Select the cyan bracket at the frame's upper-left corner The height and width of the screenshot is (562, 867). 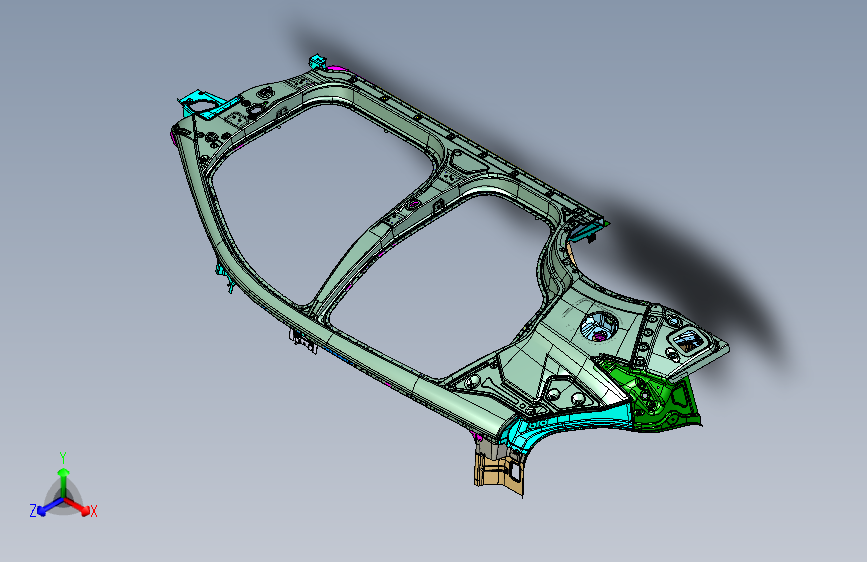(x=202, y=104)
